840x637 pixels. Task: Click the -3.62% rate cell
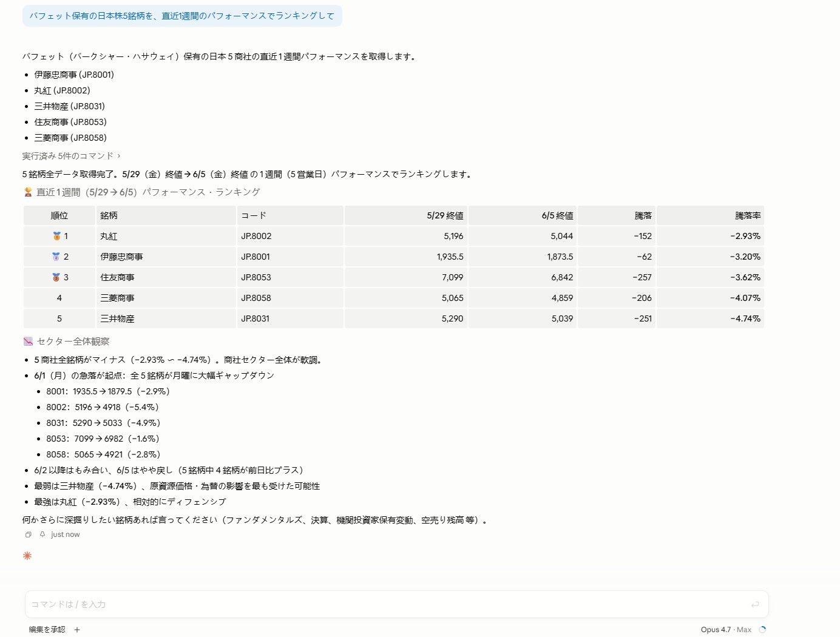click(x=710, y=277)
